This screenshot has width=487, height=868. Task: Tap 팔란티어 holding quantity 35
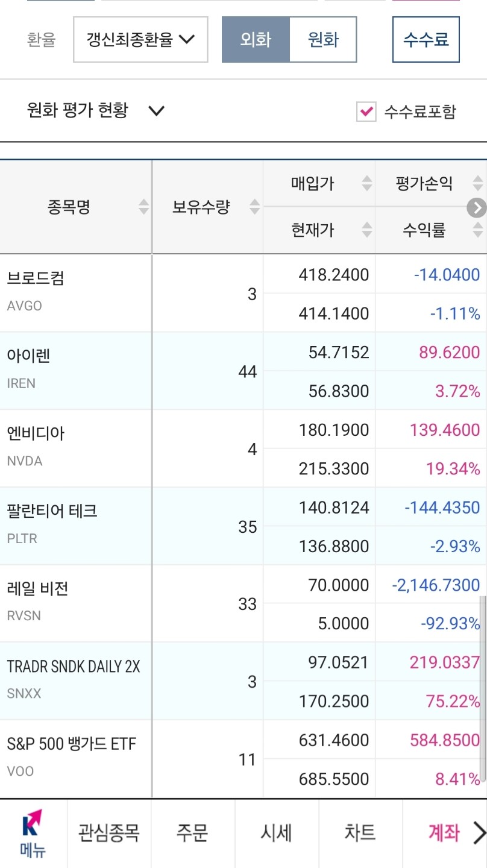(248, 527)
